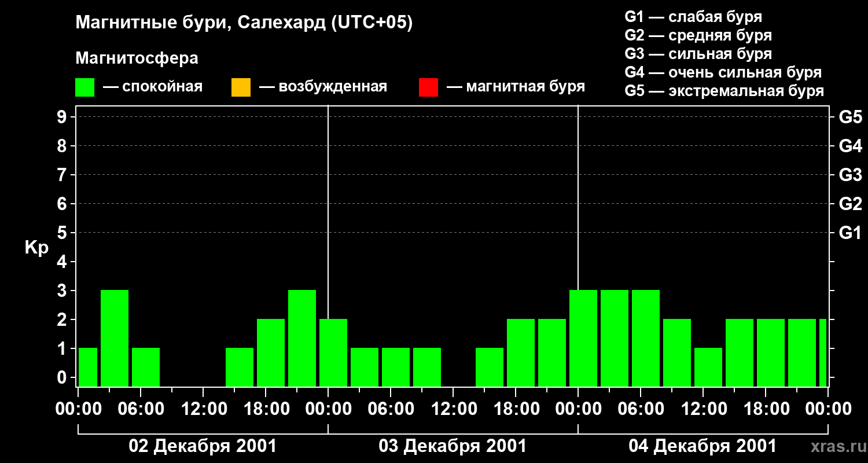Click the '06:00' time label for 02 Декабря

tap(141, 409)
